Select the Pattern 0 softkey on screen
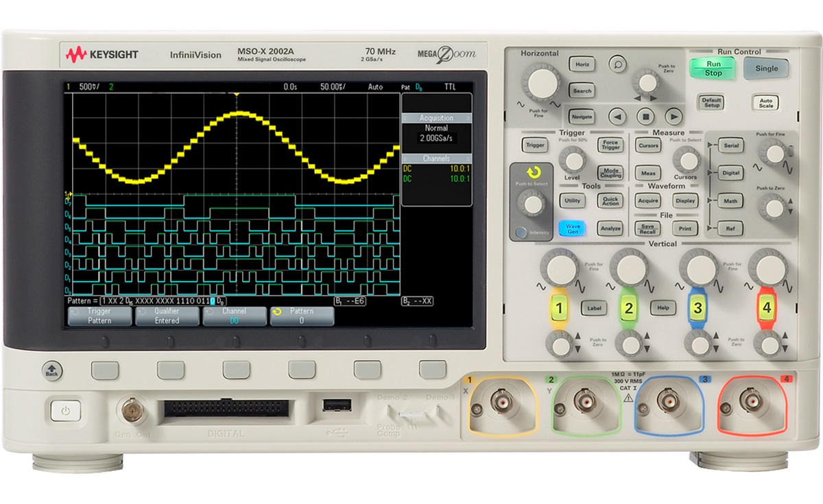 [301, 315]
